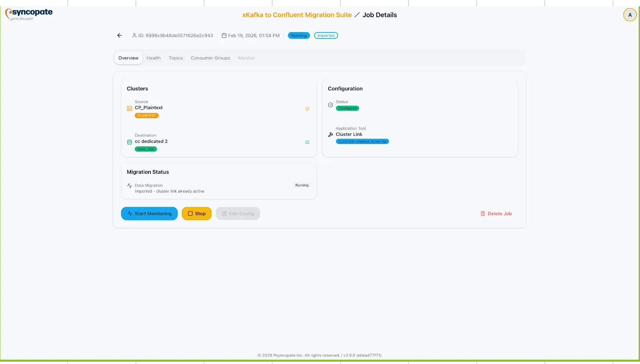The height and width of the screenshot is (364, 640).
Task: Go to the Overview tab
Action: (128, 58)
